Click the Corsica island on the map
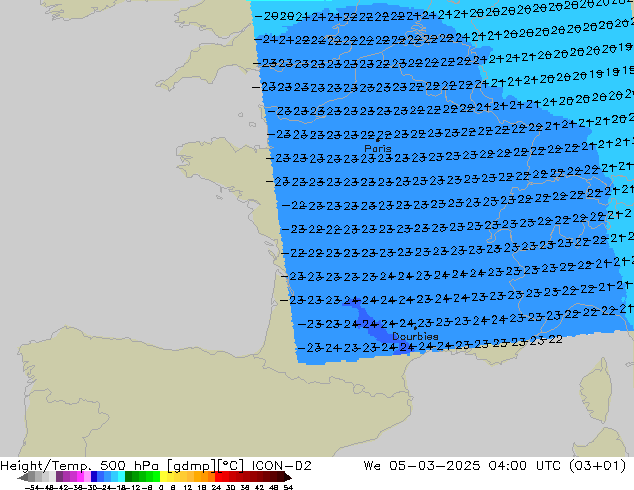This screenshot has width=634, height=490. tap(596, 392)
